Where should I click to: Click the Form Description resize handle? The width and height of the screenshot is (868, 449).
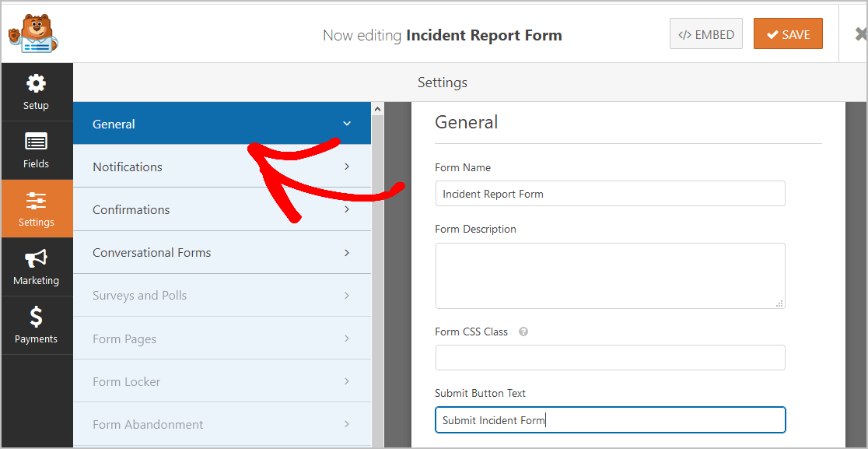tap(779, 303)
